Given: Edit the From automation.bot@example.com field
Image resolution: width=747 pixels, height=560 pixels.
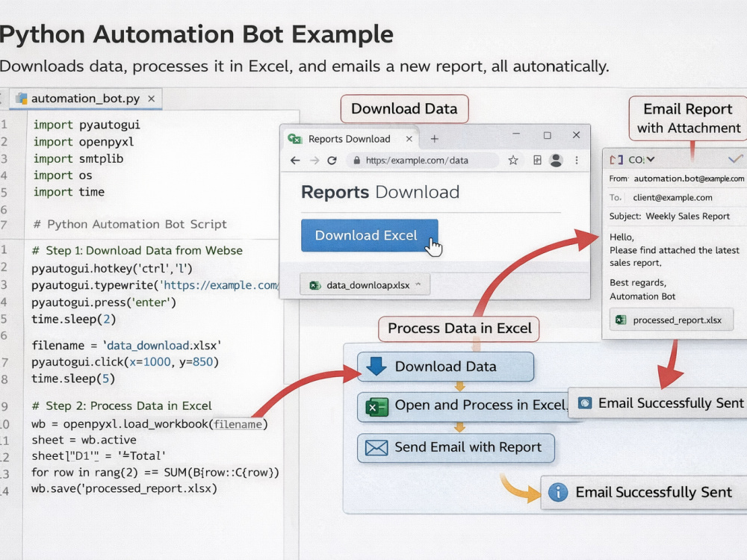Looking at the screenshot, I should tap(677, 178).
